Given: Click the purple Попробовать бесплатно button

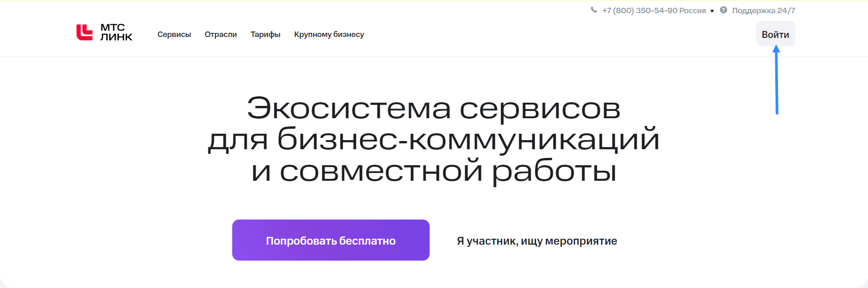Looking at the screenshot, I should (331, 240).
